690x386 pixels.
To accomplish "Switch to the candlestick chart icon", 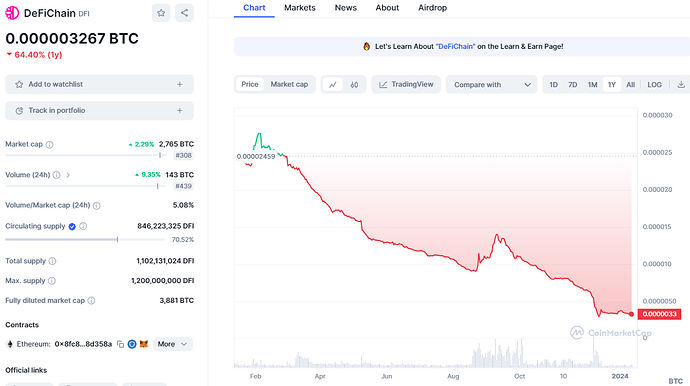I will (354, 85).
